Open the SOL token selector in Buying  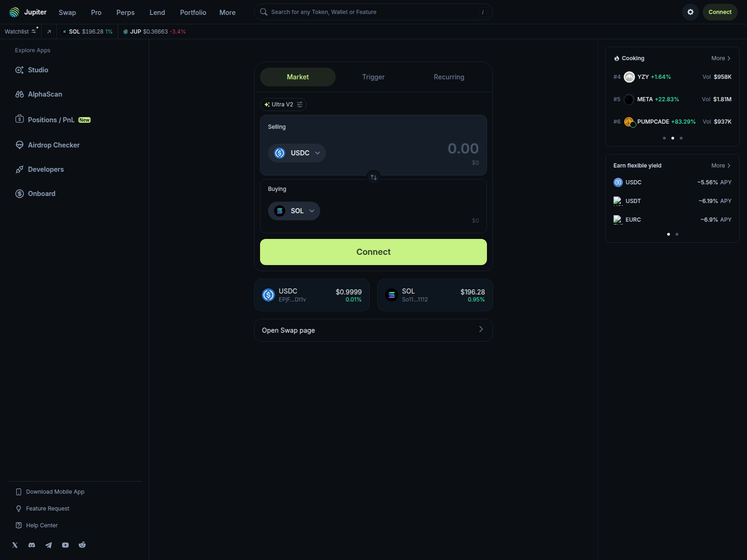pyautogui.click(x=294, y=210)
